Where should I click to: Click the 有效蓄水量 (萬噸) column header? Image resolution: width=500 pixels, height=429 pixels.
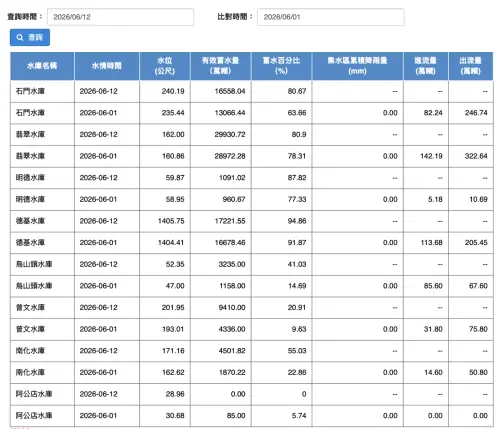(220, 66)
